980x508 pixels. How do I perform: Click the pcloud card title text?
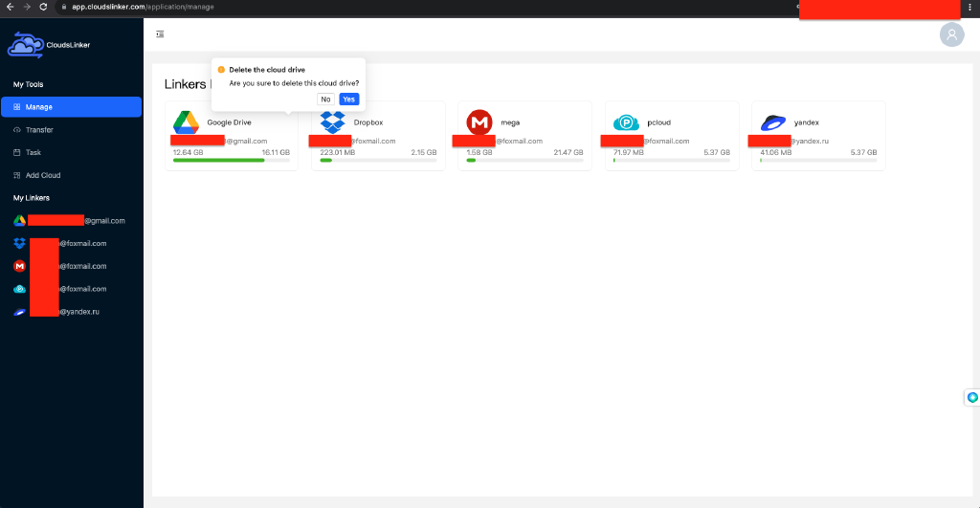tap(658, 122)
